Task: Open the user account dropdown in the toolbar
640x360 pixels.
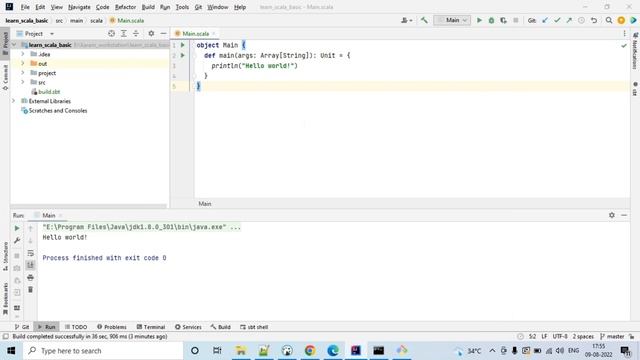Action: (407, 20)
